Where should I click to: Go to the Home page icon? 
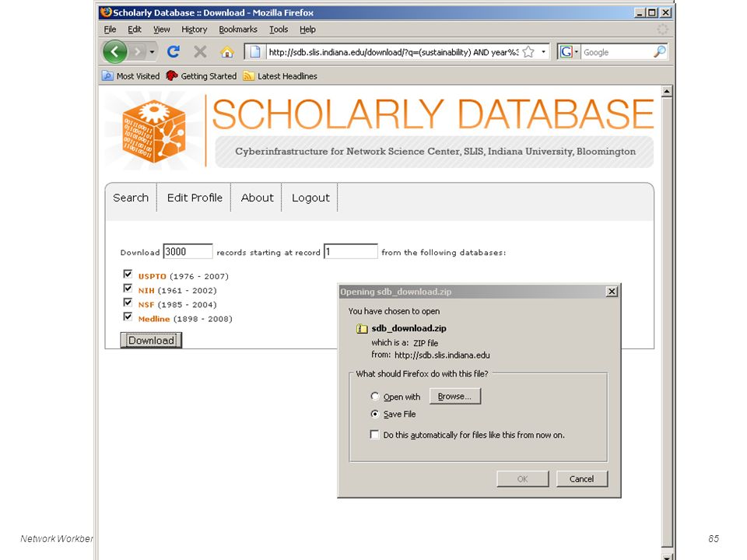pyautogui.click(x=226, y=51)
